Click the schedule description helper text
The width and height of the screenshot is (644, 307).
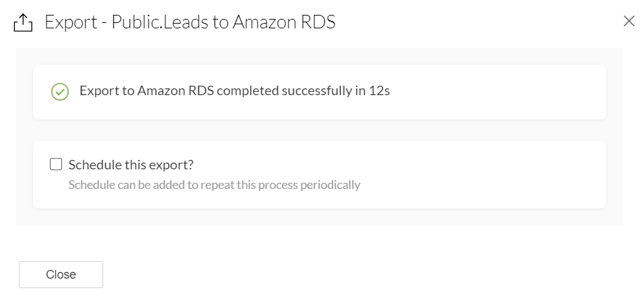(214, 184)
